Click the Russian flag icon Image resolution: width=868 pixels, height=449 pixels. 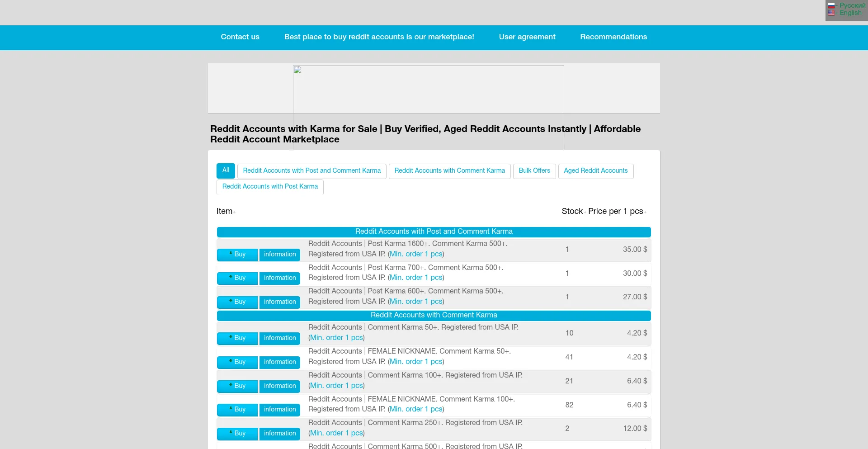(831, 6)
